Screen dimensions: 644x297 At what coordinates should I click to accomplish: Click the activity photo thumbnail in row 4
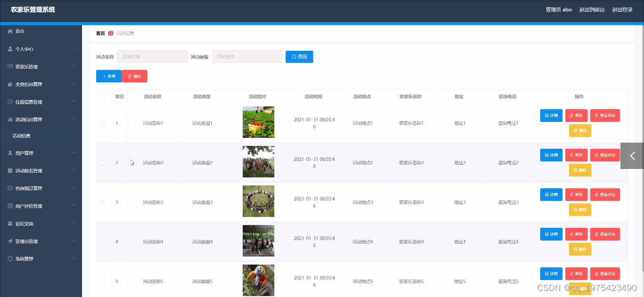[x=258, y=241]
